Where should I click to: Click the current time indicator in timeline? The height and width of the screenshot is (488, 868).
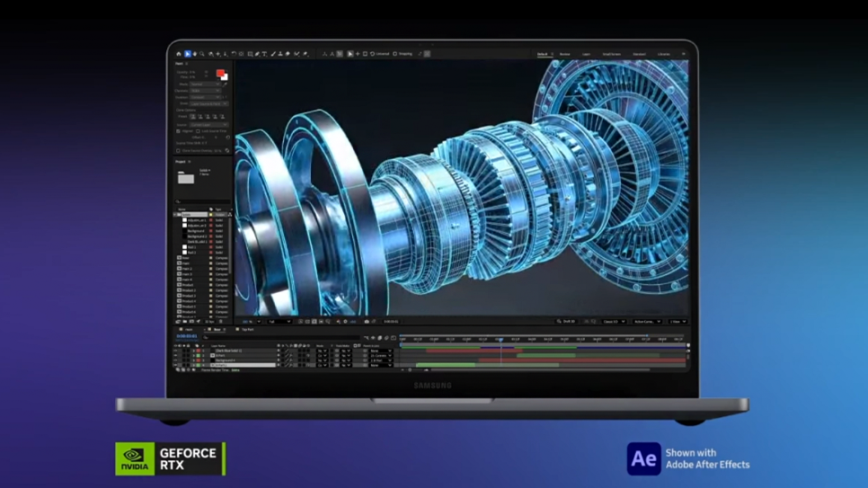pyautogui.click(x=500, y=339)
